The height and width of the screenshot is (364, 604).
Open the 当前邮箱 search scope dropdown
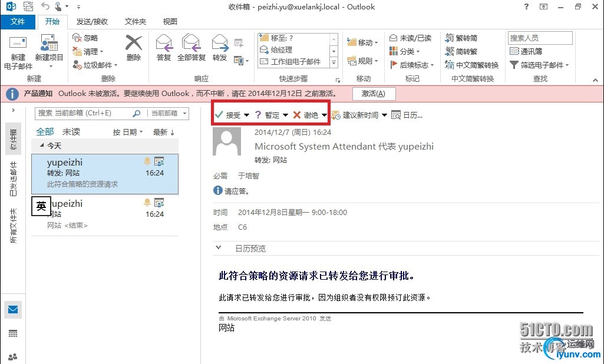click(x=169, y=113)
